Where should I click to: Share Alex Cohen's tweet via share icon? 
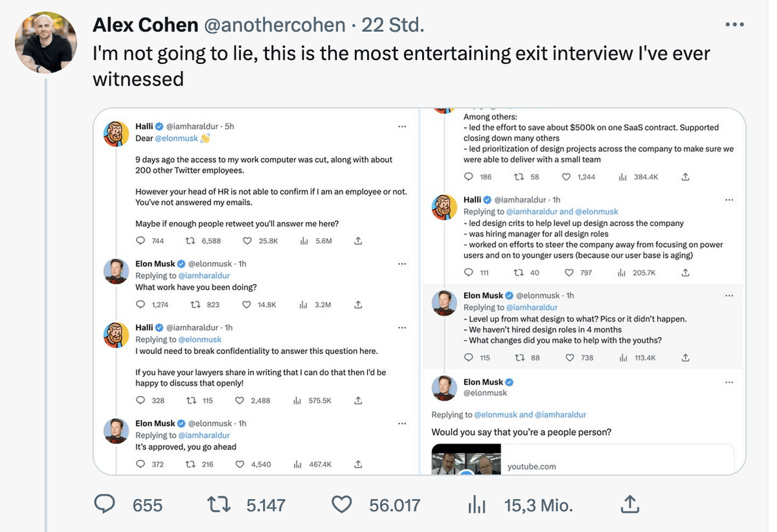click(x=630, y=504)
